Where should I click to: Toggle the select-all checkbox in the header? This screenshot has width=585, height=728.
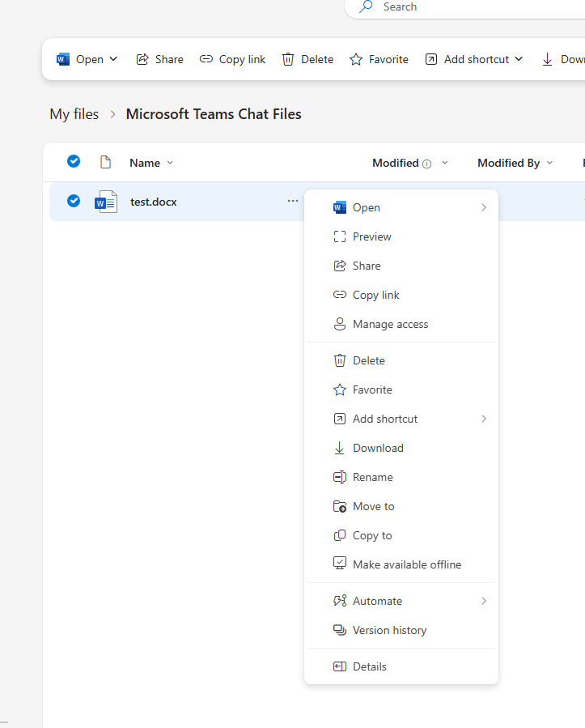(x=74, y=161)
